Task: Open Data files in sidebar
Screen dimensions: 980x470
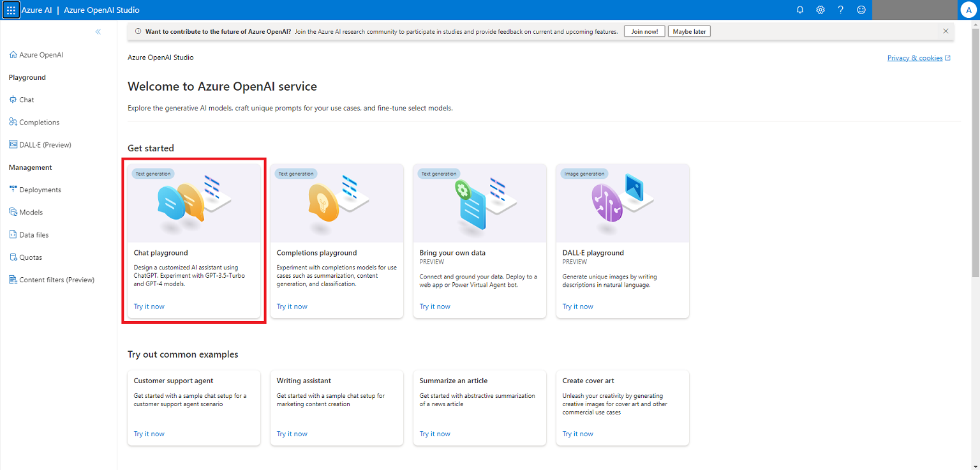Action: tap(34, 235)
